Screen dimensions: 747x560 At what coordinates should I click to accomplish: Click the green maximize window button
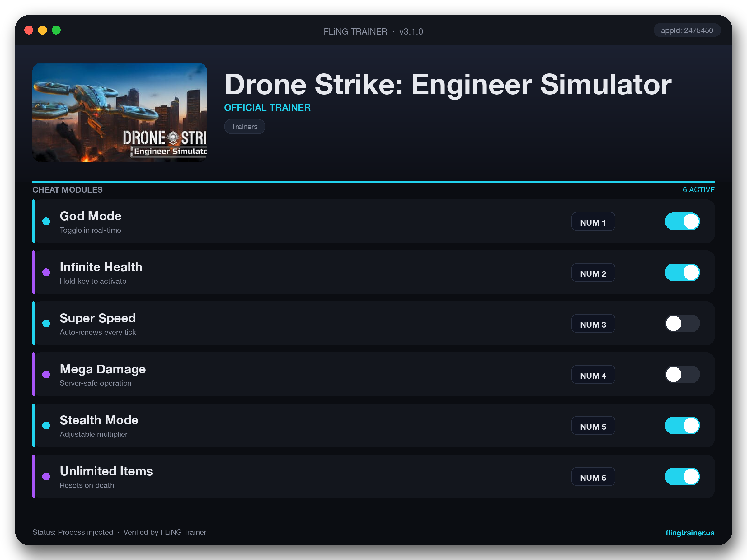pos(56,30)
